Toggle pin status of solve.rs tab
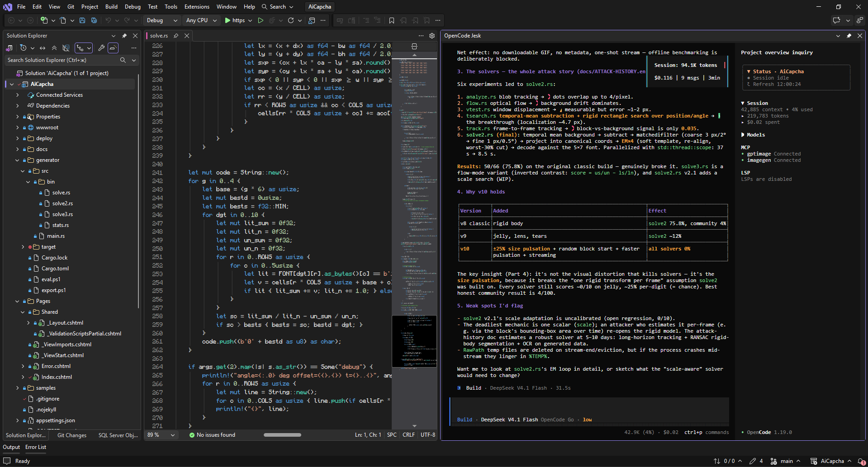The height and width of the screenshot is (467, 868). pyautogui.click(x=176, y=36)
